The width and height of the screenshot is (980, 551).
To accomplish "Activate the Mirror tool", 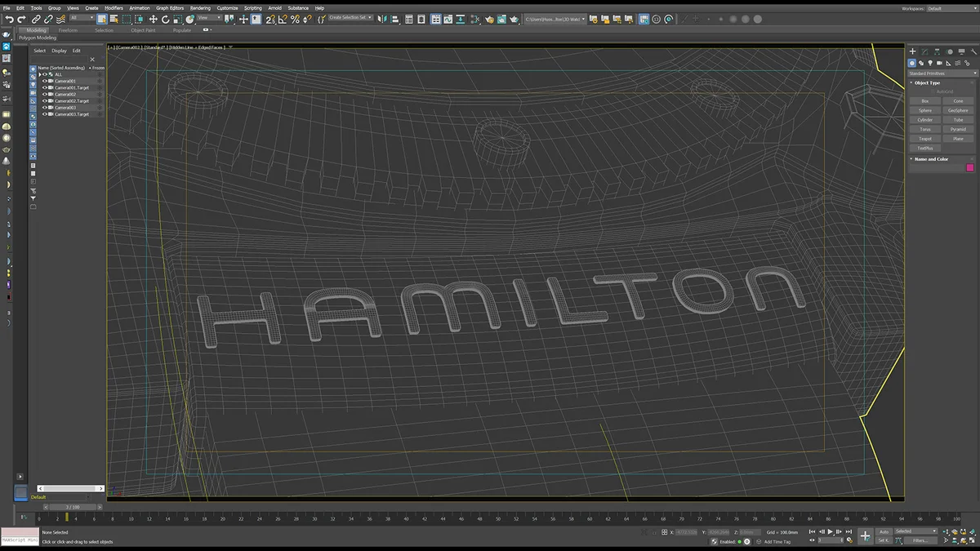I will [381, 18].
